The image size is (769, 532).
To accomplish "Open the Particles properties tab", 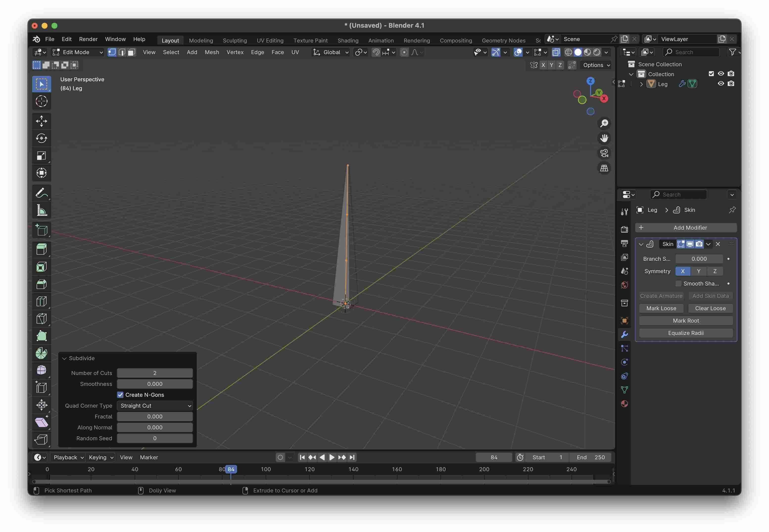I will pos(625,348).
